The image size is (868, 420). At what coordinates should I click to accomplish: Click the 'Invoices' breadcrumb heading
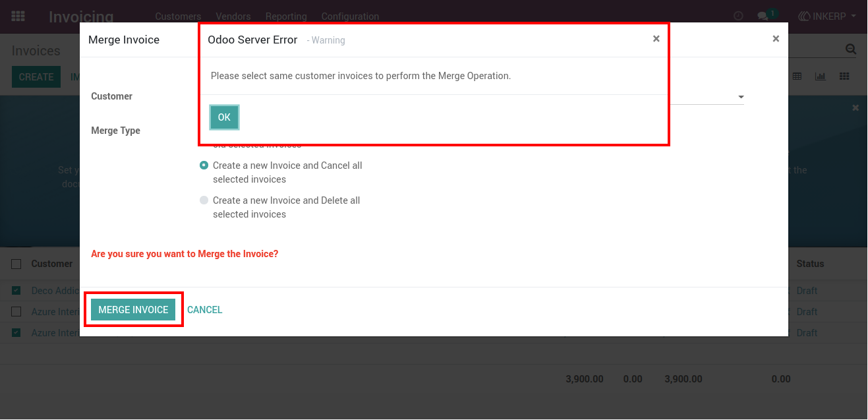click(x=36, y=51)
